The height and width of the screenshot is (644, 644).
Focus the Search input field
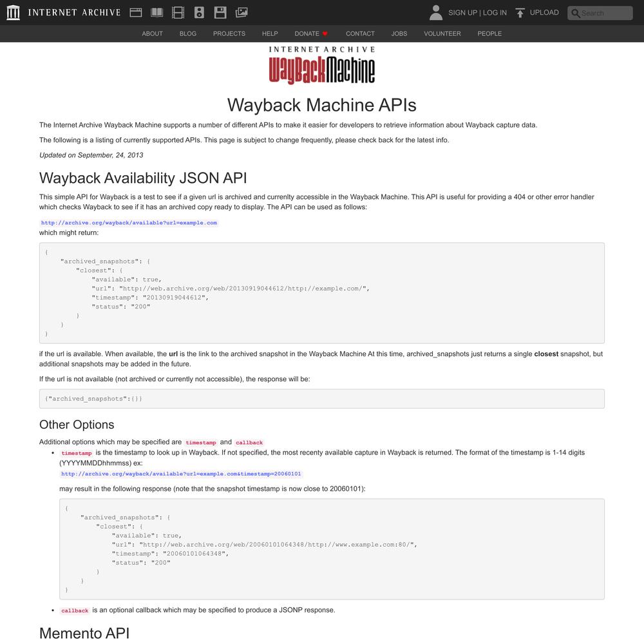tap(600, 13)
